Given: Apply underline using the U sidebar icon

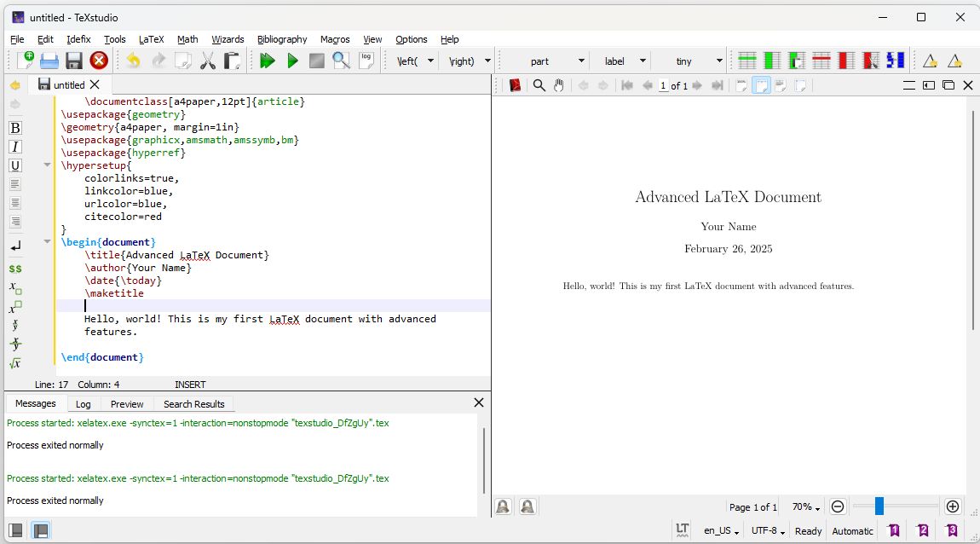Looking at the screenshot, I should (x=15, y=165).
